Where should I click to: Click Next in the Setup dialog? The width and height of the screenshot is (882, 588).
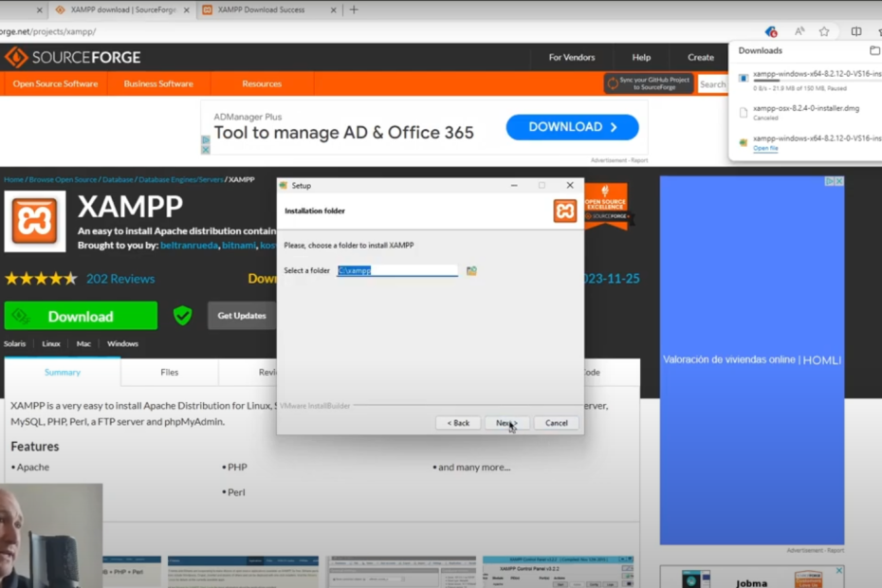(506, 423)
